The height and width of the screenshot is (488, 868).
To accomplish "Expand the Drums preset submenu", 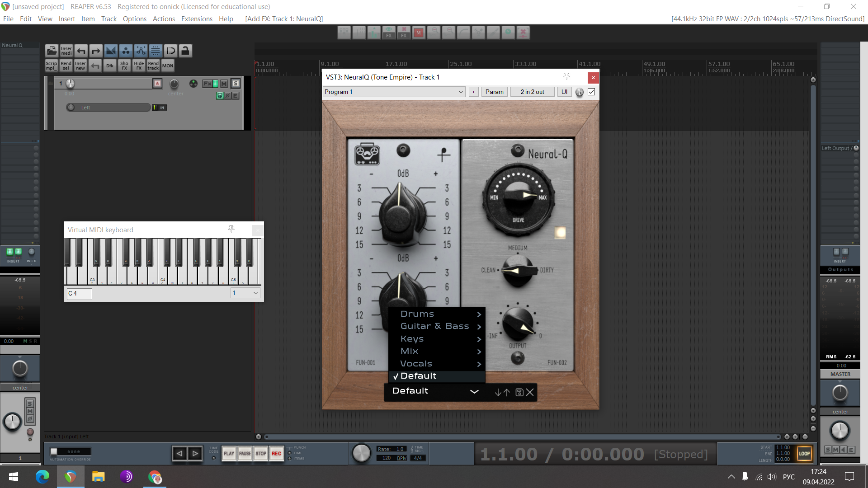I will coord(437,314).
